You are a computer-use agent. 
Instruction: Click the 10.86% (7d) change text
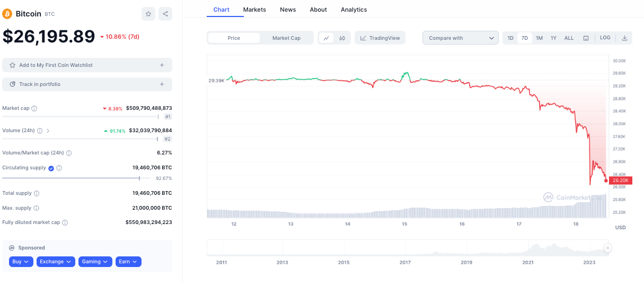pos(119,37)
